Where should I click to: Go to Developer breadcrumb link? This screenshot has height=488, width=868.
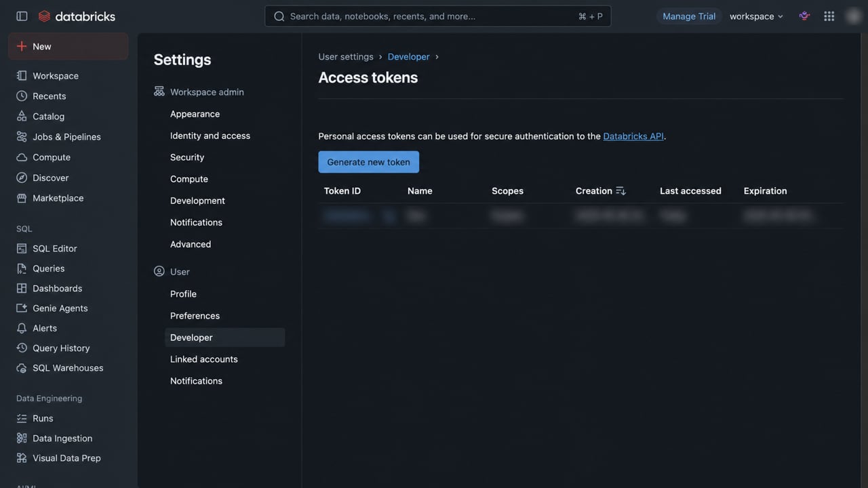[408, 57]
